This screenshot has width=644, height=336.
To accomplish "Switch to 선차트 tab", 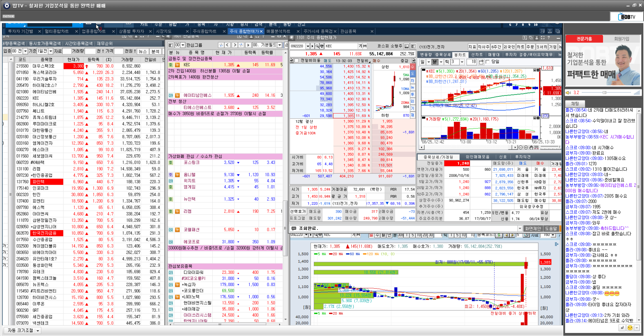I will [477, 54].
